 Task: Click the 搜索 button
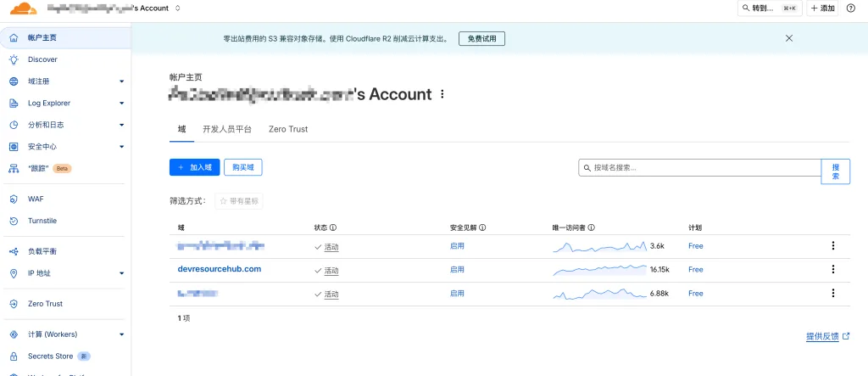835,172
